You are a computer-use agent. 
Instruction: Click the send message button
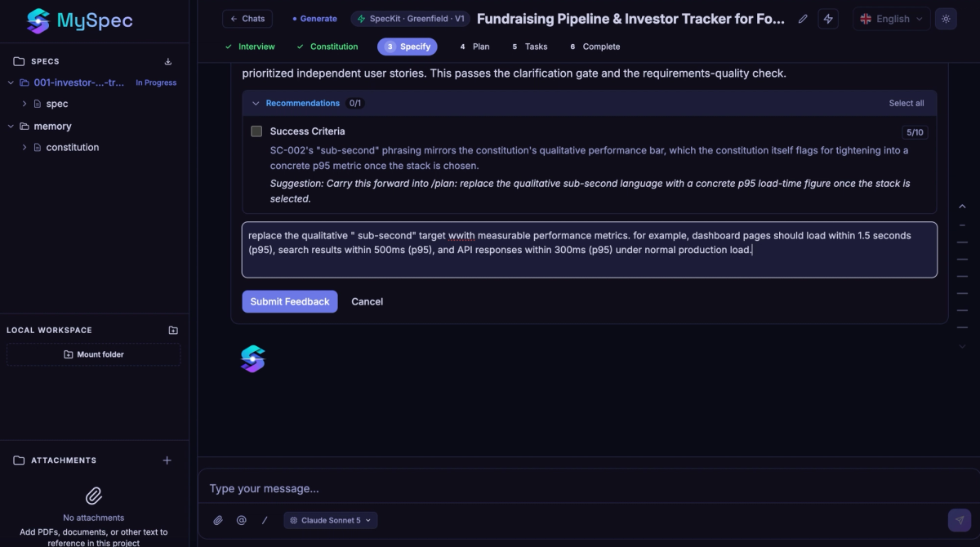960,520
